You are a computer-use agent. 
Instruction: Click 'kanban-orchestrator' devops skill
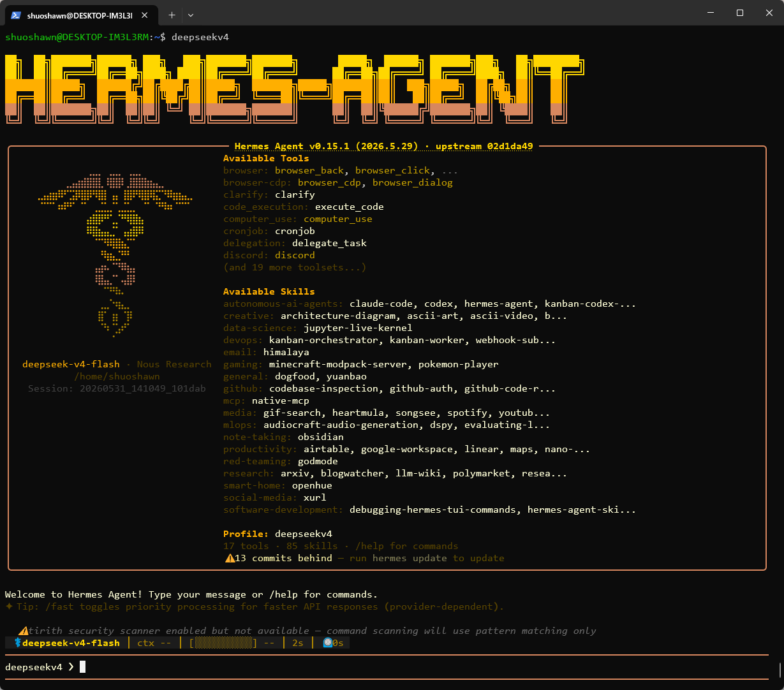[x=323, y=340]
